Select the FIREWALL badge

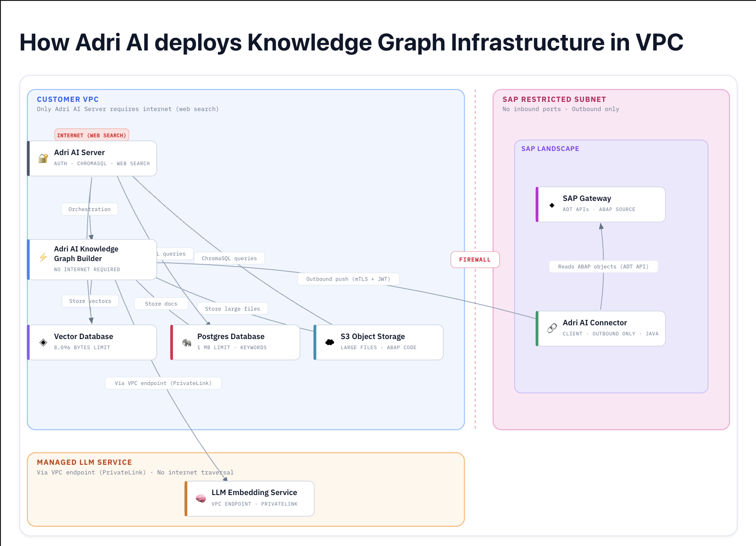(x=475, y=260)
